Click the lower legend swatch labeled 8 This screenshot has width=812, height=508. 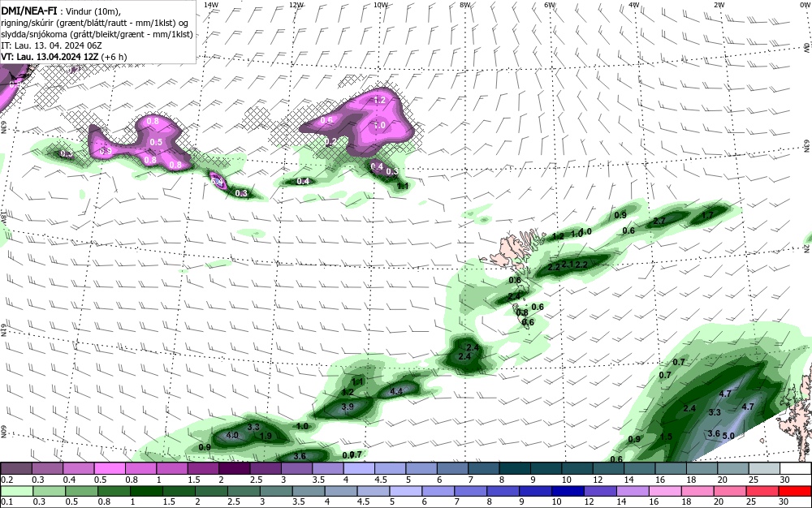point(503,490)
